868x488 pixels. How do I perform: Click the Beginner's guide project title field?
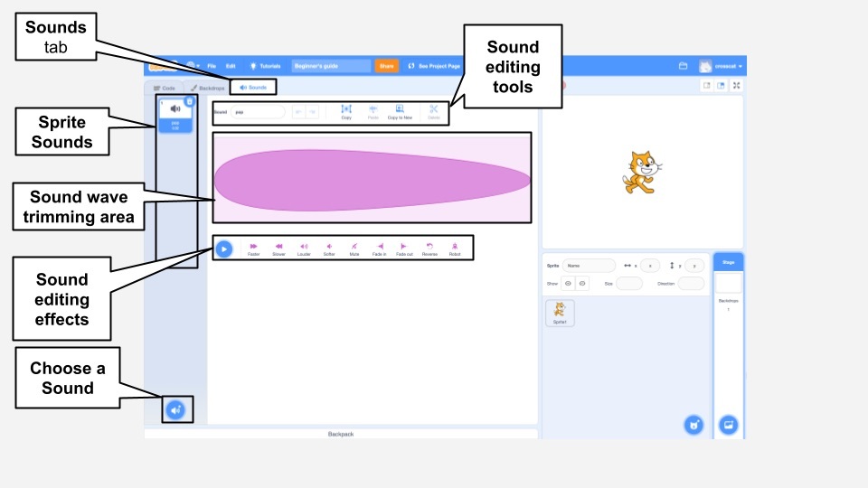331,66
